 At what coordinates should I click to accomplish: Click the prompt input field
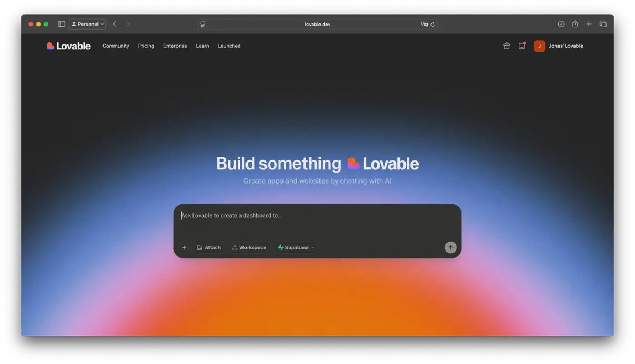317,216
